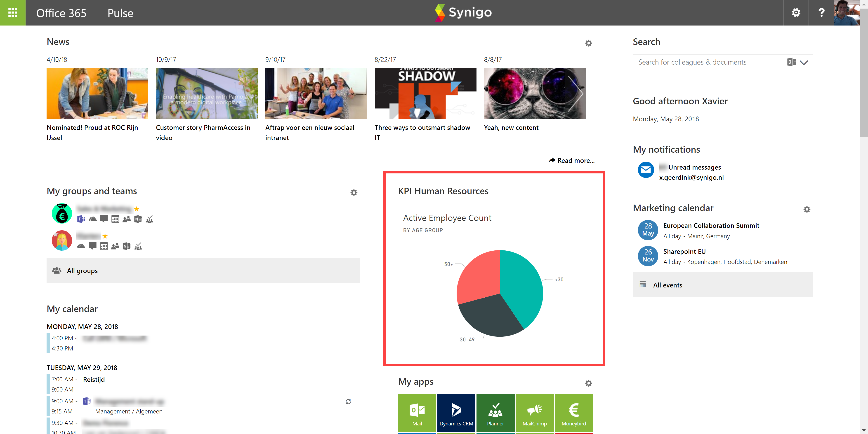Open OneDrive files for the money-bag group
The width and height of the screenshot is (868, 434).
(x=93, y=219)
